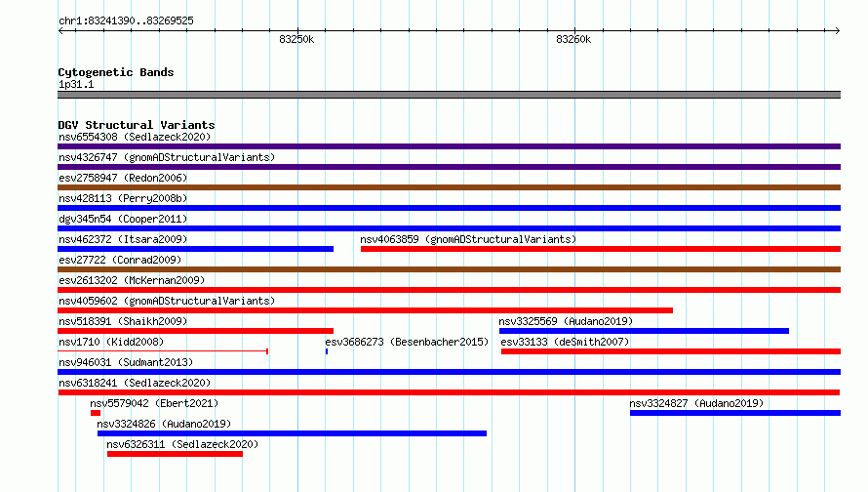This screenshot has height=492, width=868.
Task: Select the nsv4326747 gnomAD purple variant bar
Action: (x=449, y=167)
